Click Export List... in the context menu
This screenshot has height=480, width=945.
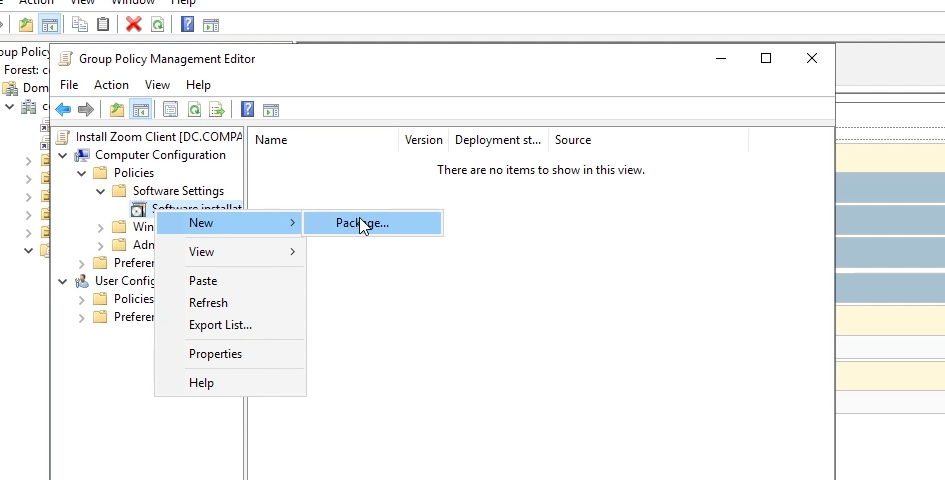pos(220,325)
